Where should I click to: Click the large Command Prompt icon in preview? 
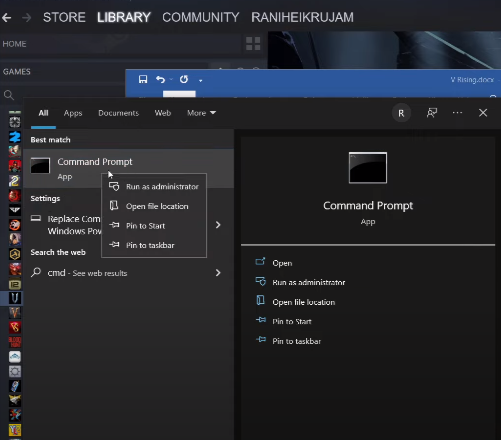368,168
